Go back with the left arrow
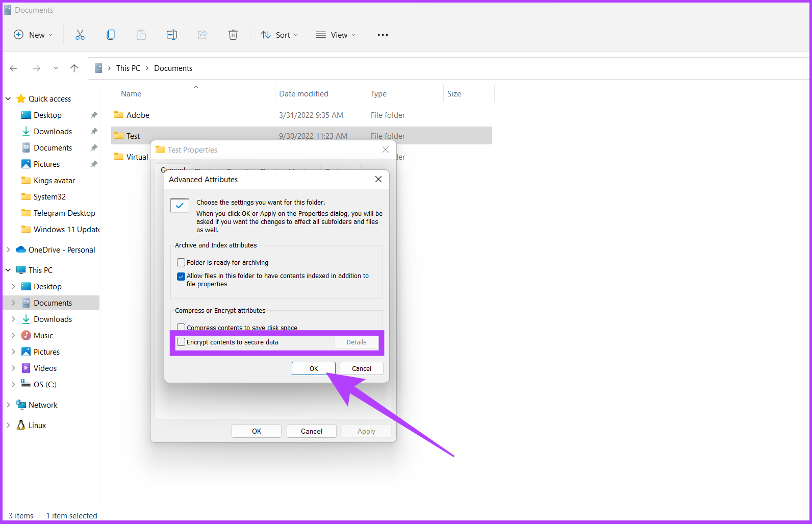Screen dimensions: 812x524 14,68
